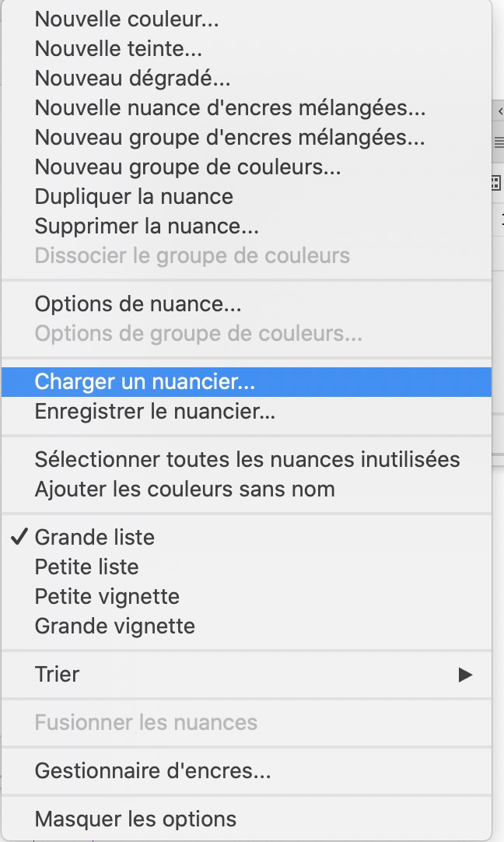Pick Nouveau groupe d'encres mélangées
This screenshot has width=504, height=842.
tap(229, 138)
